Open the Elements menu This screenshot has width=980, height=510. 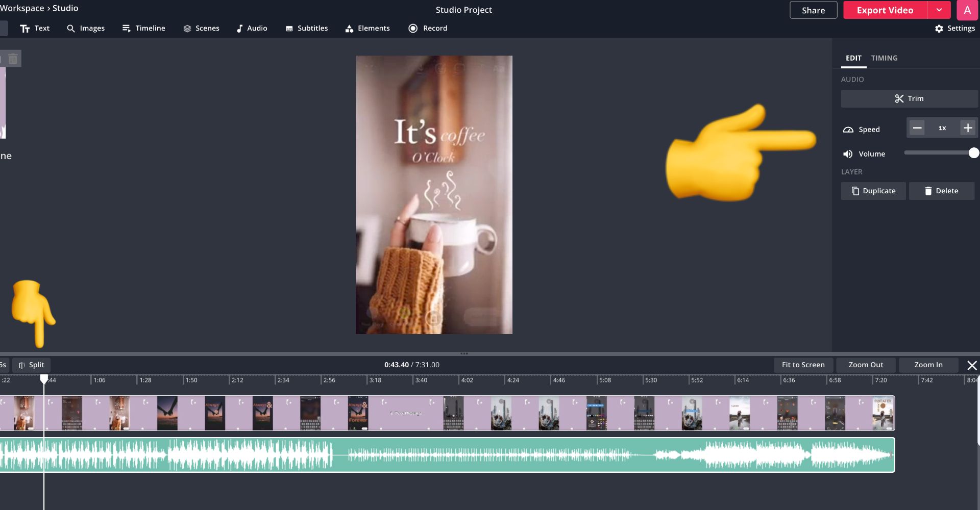click(x=367, y=29)
